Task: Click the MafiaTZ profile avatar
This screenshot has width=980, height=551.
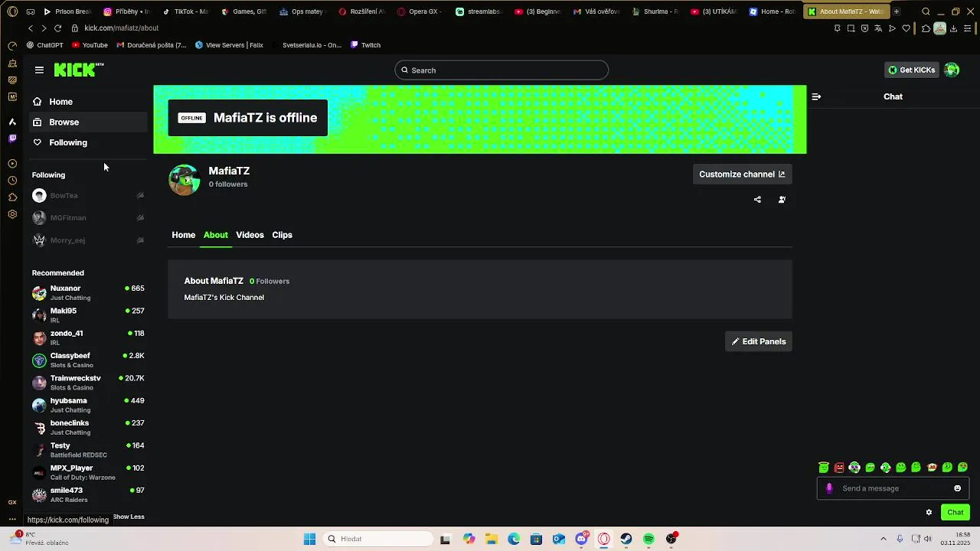Action: click(x=184, y=180)
